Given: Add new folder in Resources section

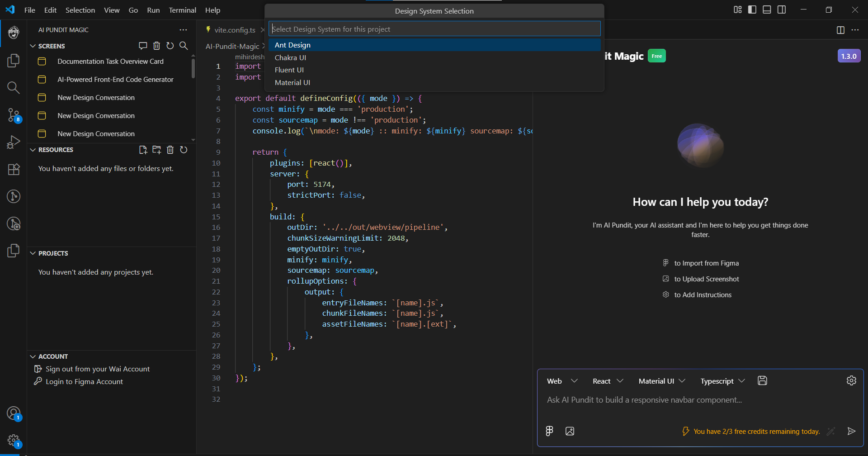Looking at the screenshot, I should [156, 150].
